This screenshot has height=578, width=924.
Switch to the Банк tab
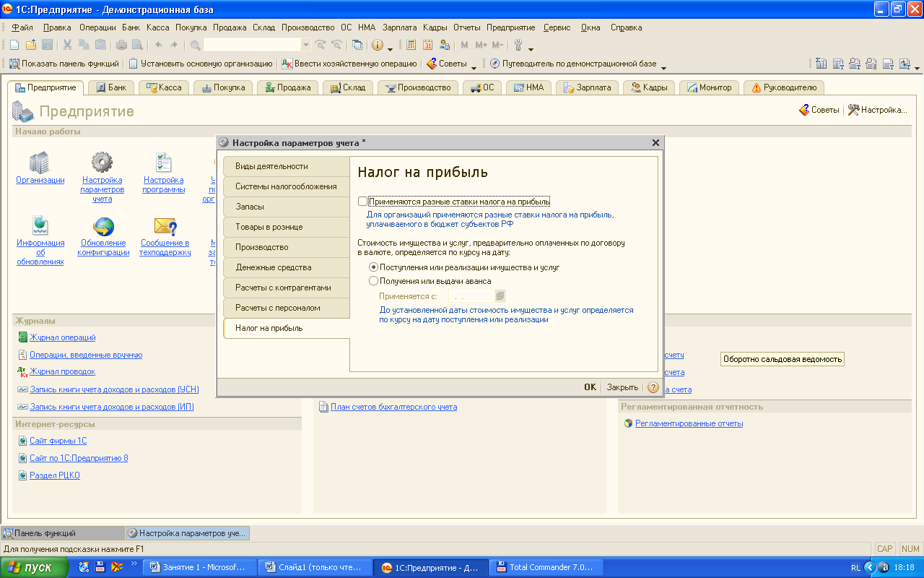click(110, 87)
